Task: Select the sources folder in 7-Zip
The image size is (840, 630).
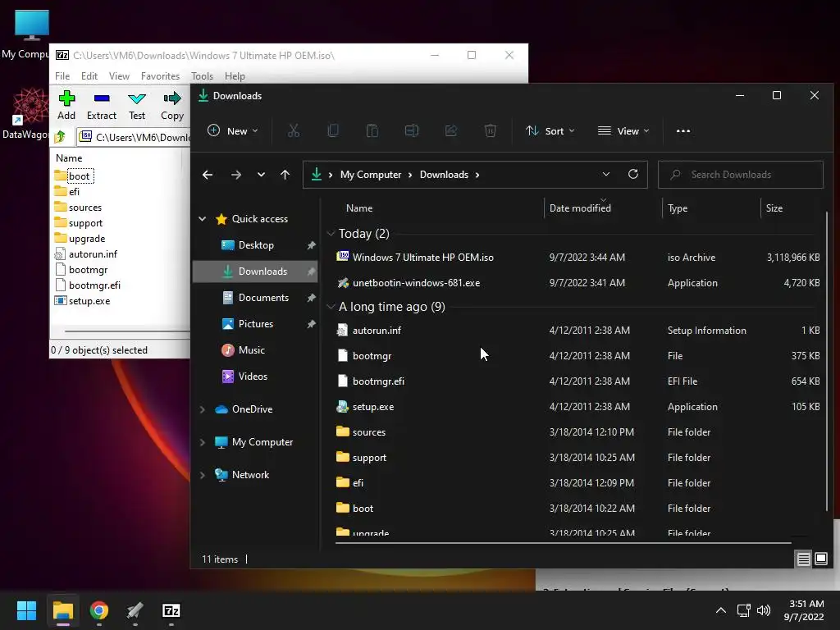Action: point(78,208)
